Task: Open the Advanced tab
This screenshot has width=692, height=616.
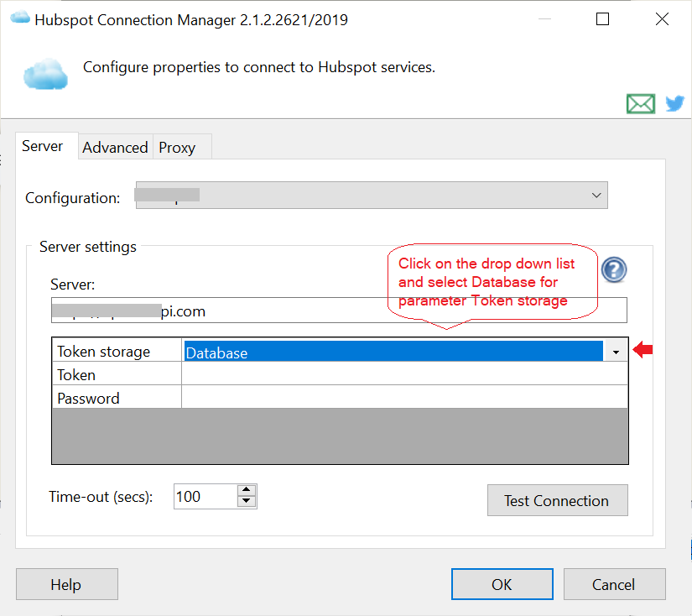Action: point(115,148)
